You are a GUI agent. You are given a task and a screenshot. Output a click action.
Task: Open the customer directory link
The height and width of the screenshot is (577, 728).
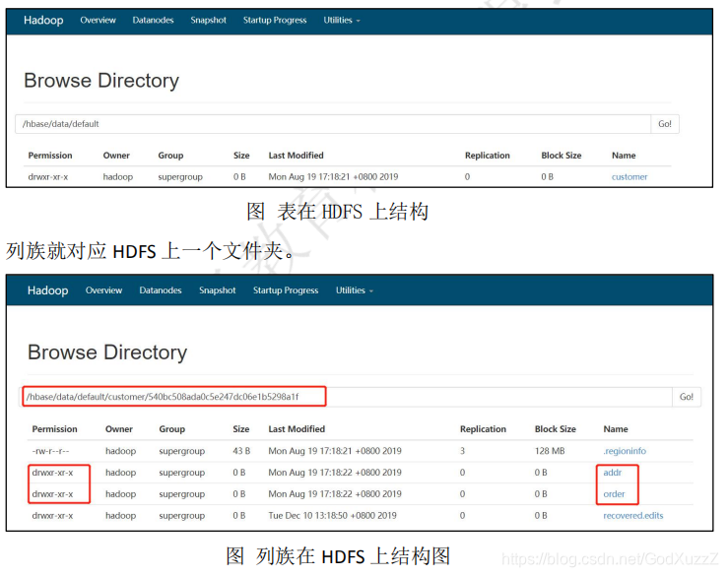pyautogui.click(x=629, y=177)
